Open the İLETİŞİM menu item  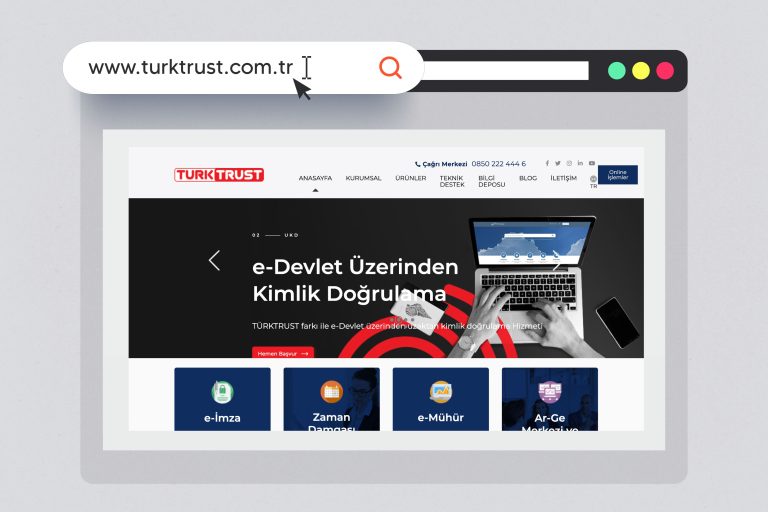click(563, 178)
